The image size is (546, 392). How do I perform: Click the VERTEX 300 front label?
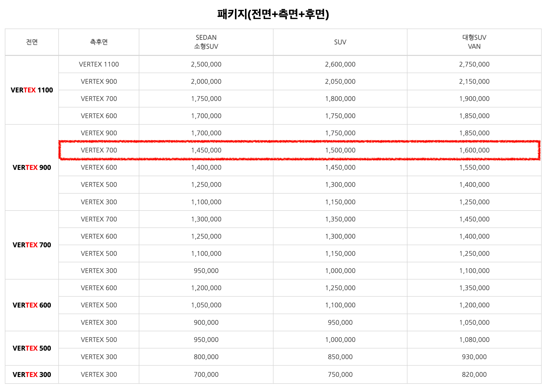31,374
